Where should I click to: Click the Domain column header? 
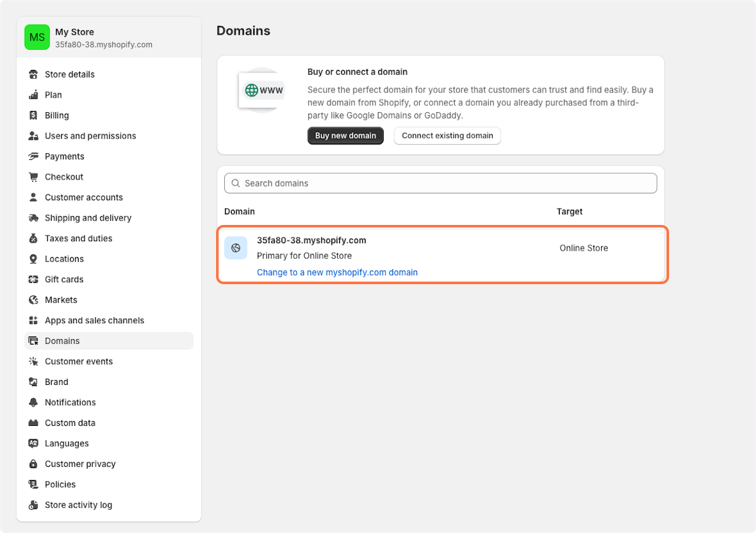coord(239,212)
